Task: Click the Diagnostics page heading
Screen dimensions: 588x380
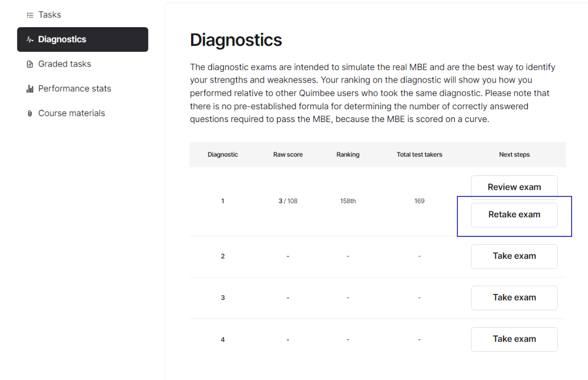Action: pos(236,40)
